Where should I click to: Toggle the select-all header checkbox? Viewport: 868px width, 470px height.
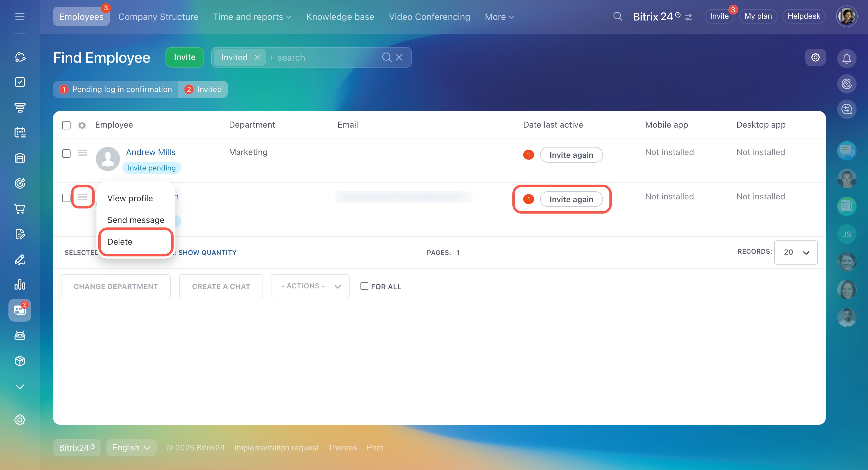(66, 125)
